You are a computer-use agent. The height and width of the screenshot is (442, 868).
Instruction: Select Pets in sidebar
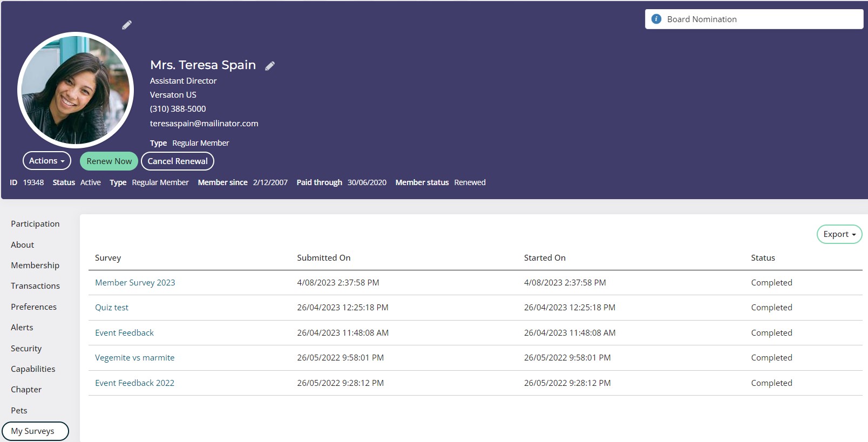(x=19, y=410)
